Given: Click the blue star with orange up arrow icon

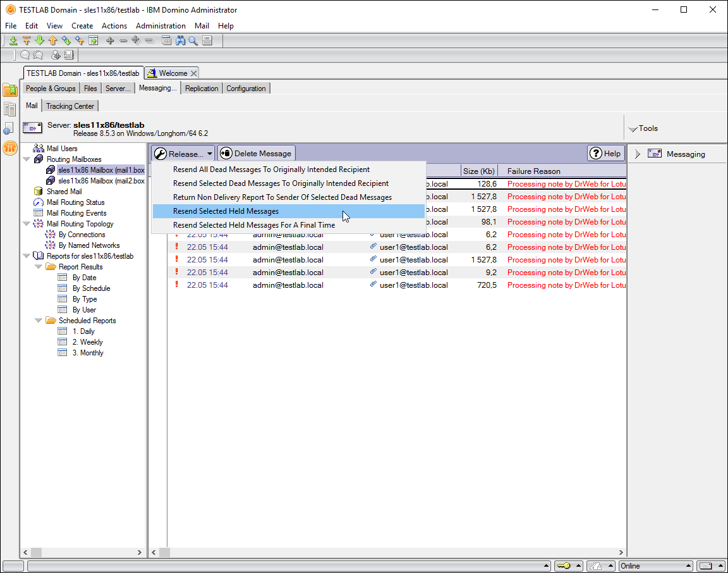Looking at the screenshot, I should click(80, 41).
